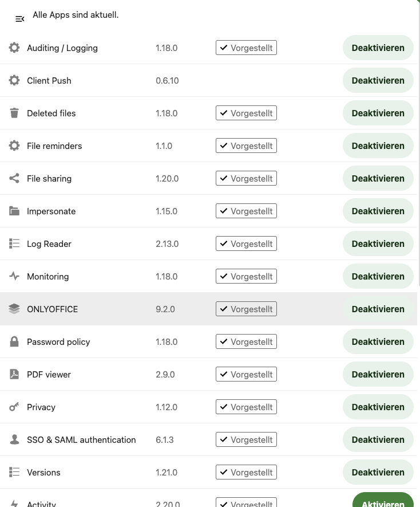This screenshot has width=420, height=507.
Task: Click the Vorgestellt badge on ONLYOFFICE row
Action: pyautogui.click(x=246, y=309)
